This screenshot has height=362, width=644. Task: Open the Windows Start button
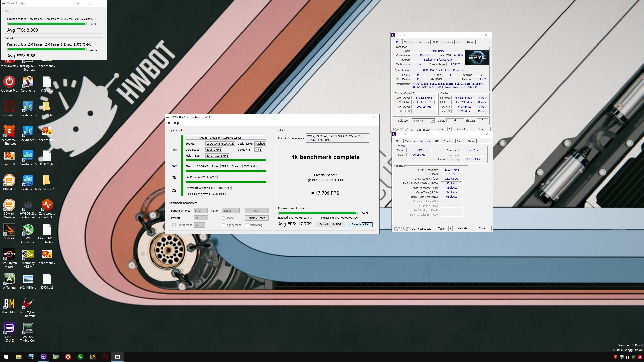click(x=6, y=357)
